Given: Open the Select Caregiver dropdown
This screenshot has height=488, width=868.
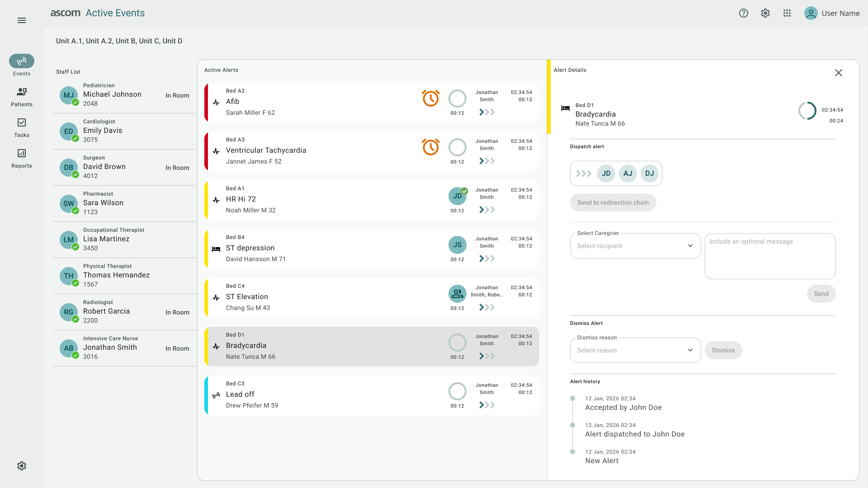Looking at the screenshot, I should click(635, 246).
